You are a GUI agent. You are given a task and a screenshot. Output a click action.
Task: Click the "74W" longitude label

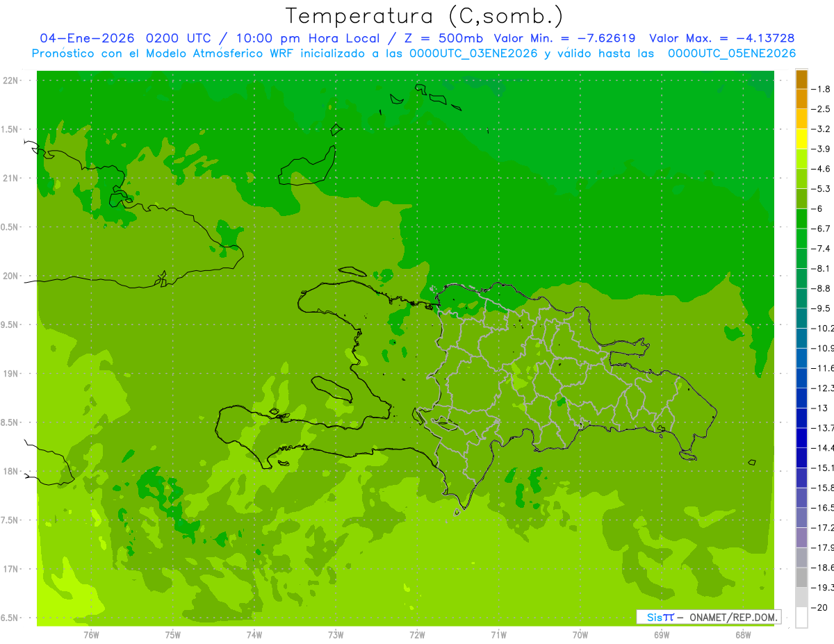[254, 635]
